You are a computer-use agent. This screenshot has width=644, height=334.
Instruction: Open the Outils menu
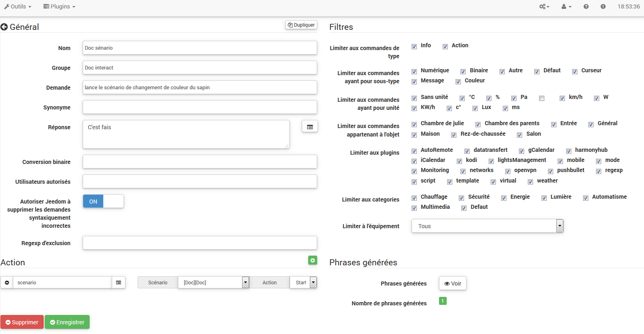click(18, 6)
